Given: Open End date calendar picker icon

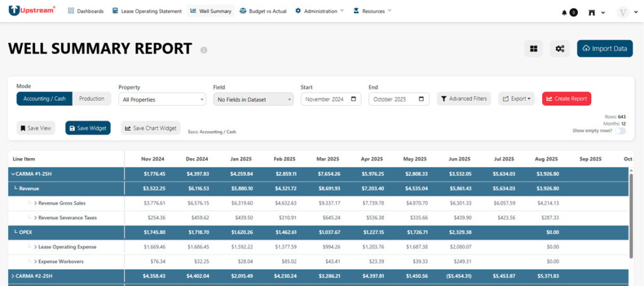Looking at the screenshot, I should 421,99.
